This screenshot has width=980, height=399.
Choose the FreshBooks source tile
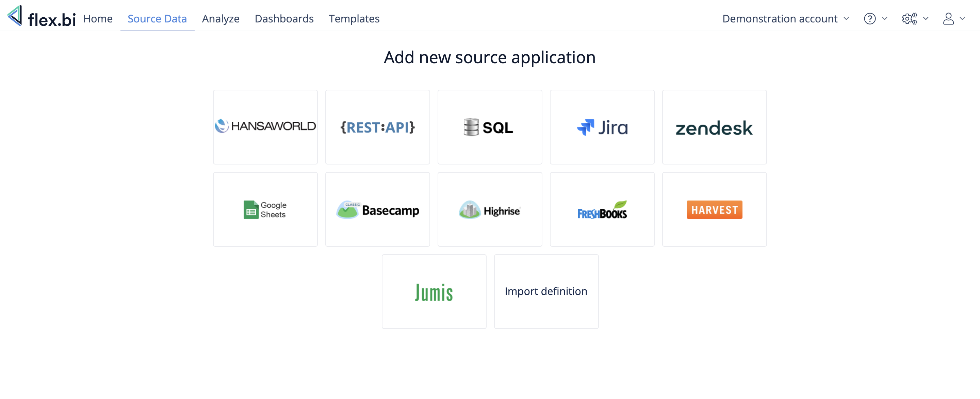point(602,209)
